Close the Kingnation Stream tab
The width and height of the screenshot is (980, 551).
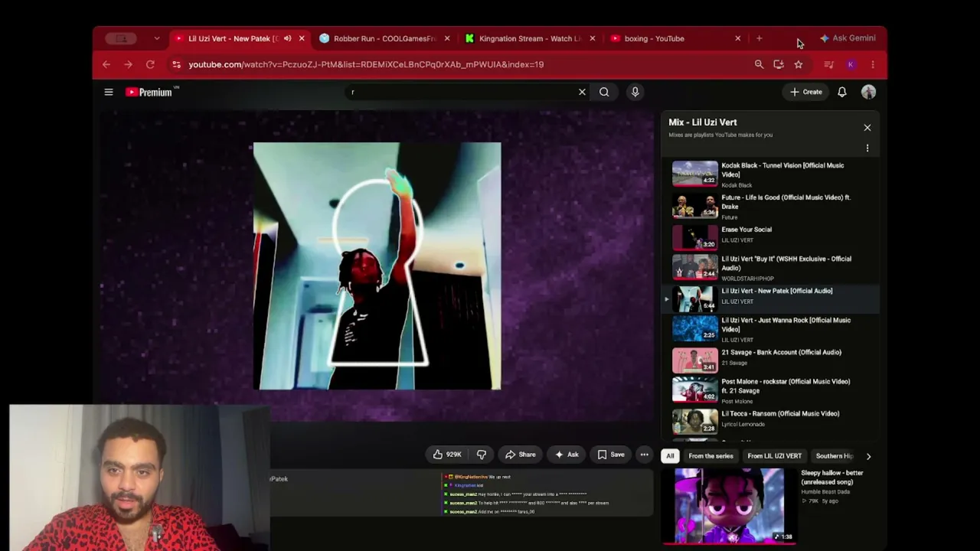pos(592,38)
